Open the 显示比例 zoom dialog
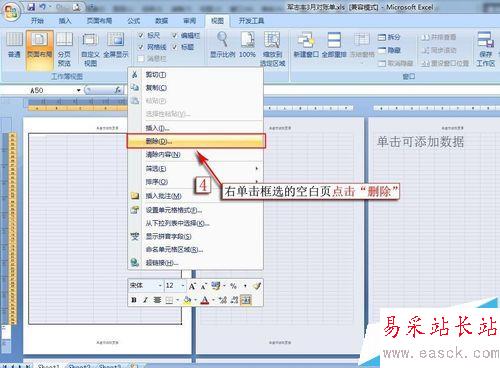 tap(223, 45)
